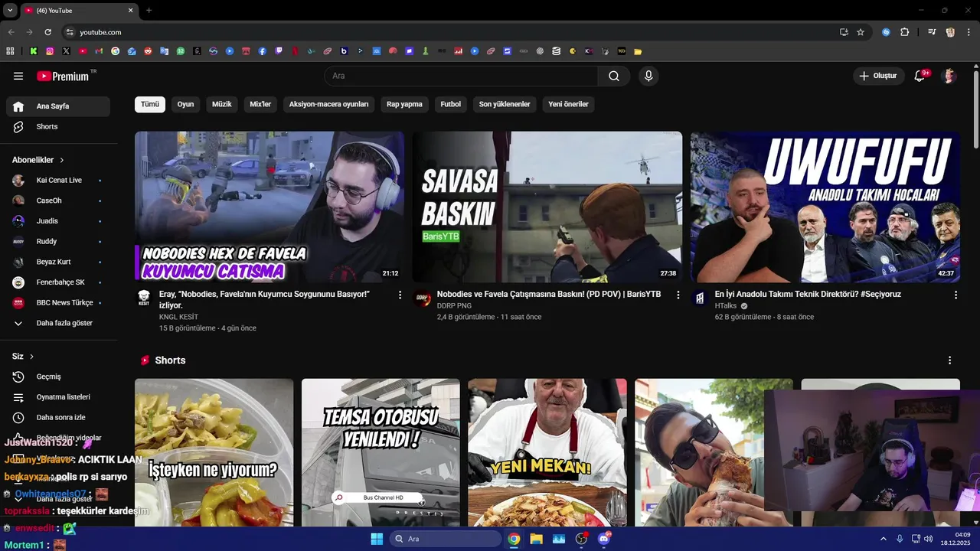Select the Futbol filter chip
980x551 pixels.
[451, 104]
